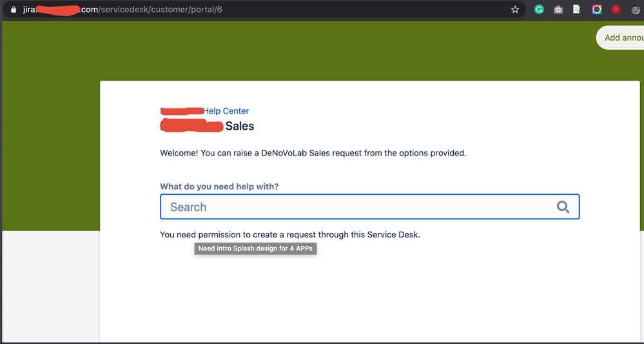Click the camera screenshot extension icon
Image resolution: width=644 pixels, height=344 pixels.
[x=558, y=10]
